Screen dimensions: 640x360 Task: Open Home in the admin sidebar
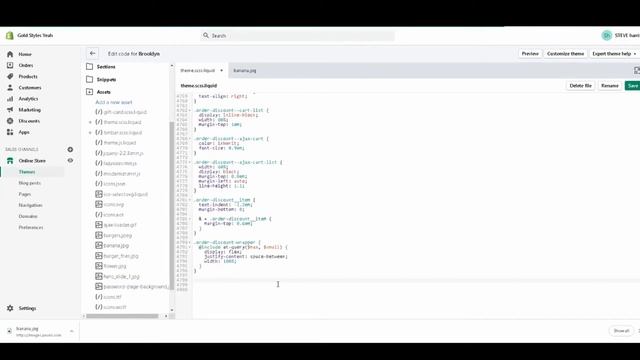(25, 54)
